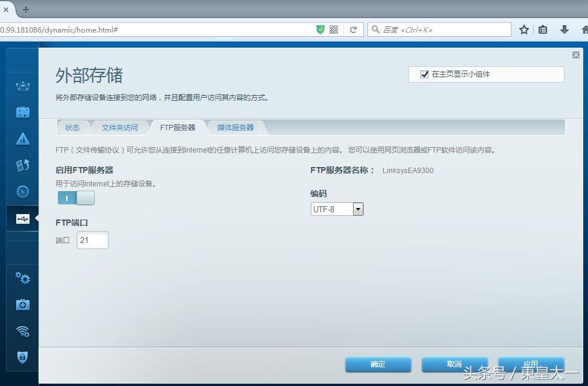Open the Wireless Wi-Fi settings icon
Screen dimensions: 588x386
(22, 331)
